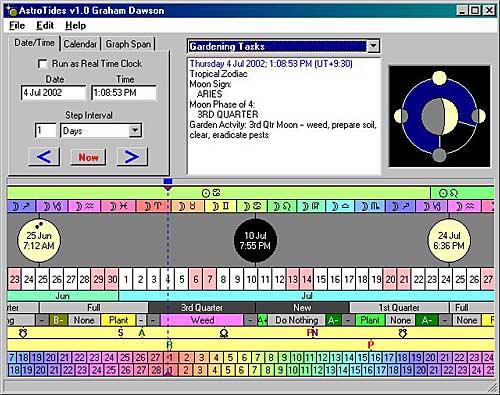Select the pink Weed activity bar
This screenshot has height=395, width=500.
[202, 320]
